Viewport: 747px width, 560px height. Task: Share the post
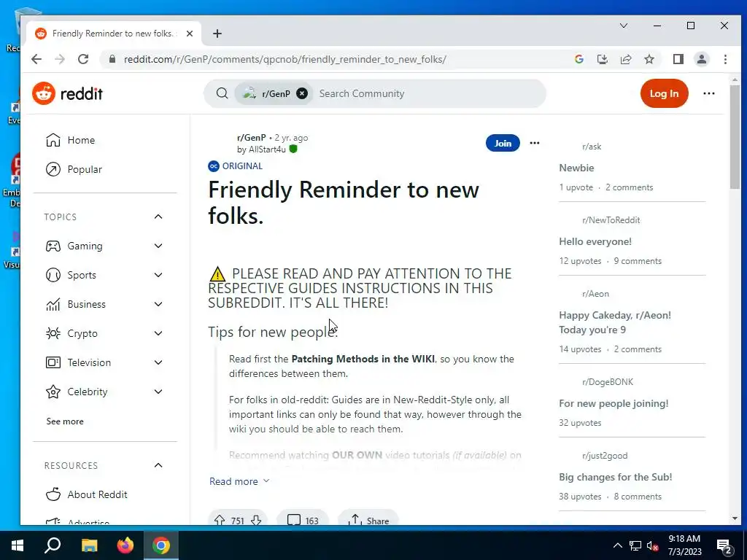click(368, 520)
